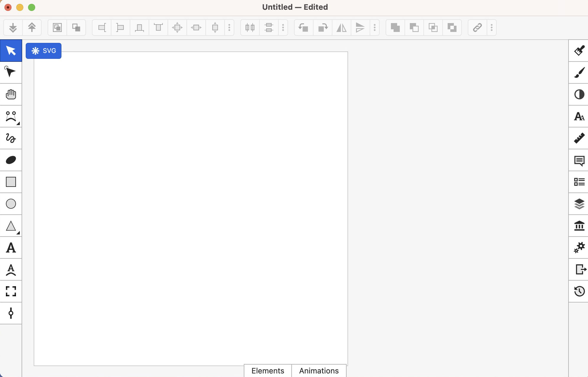Select the Edit node tool below the arrow
This screenshot has width=588, height=377.
point(11,72)
